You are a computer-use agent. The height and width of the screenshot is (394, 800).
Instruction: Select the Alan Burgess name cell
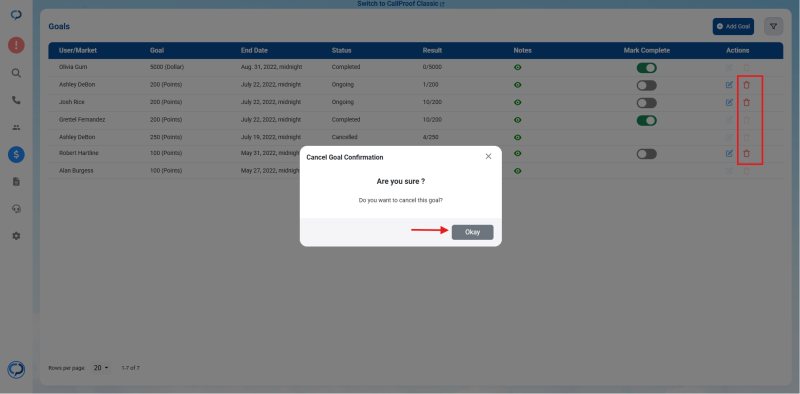(x=76, y=170)
